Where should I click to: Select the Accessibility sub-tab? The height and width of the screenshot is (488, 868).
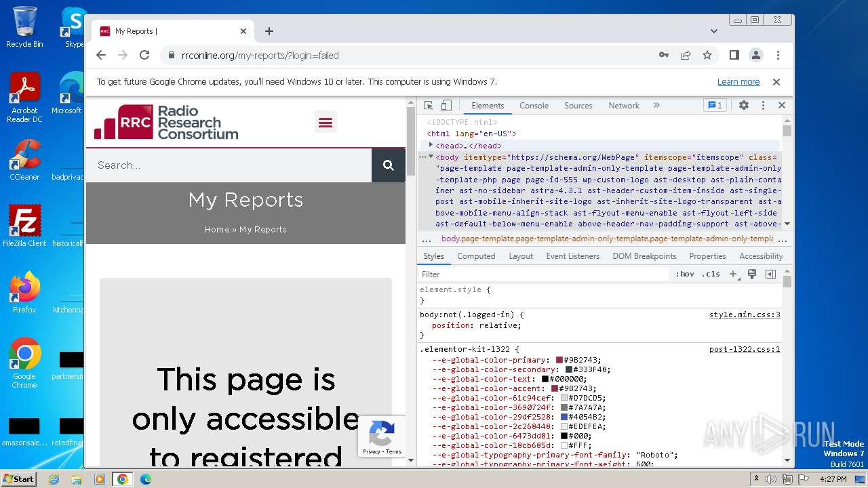761,256
